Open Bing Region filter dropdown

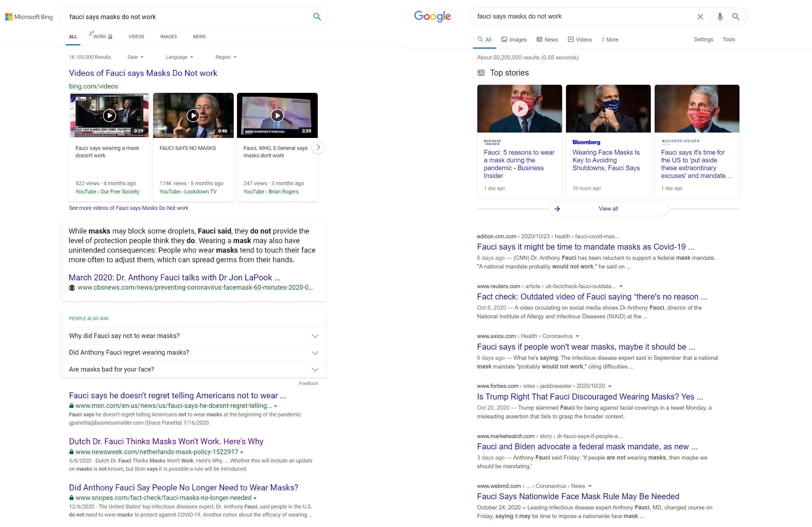[x=226, y=57]
